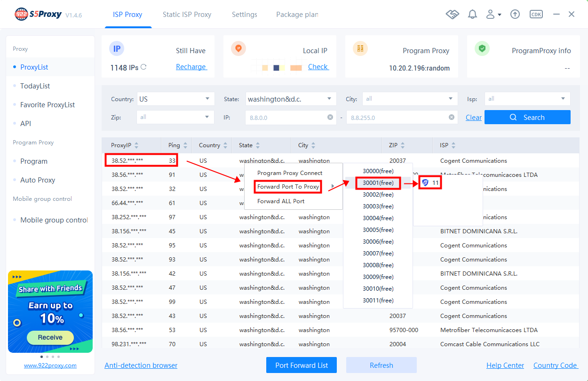Open the Package plan tab
The image size is (588, 381).
[297, 15]
